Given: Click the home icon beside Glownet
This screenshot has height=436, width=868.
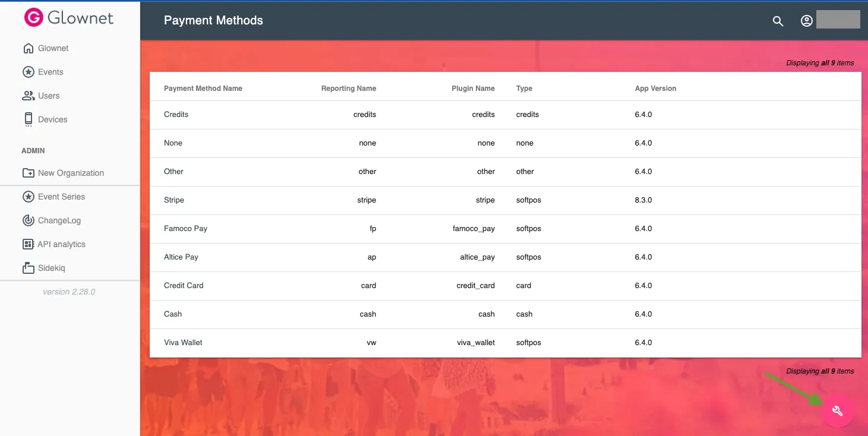Looking at the screenshot, I should [28, 48].
